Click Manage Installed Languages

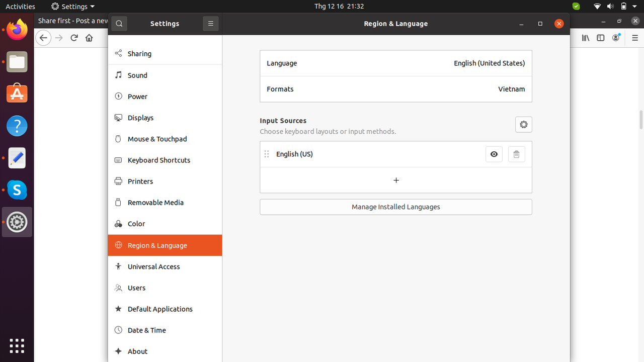396,207
